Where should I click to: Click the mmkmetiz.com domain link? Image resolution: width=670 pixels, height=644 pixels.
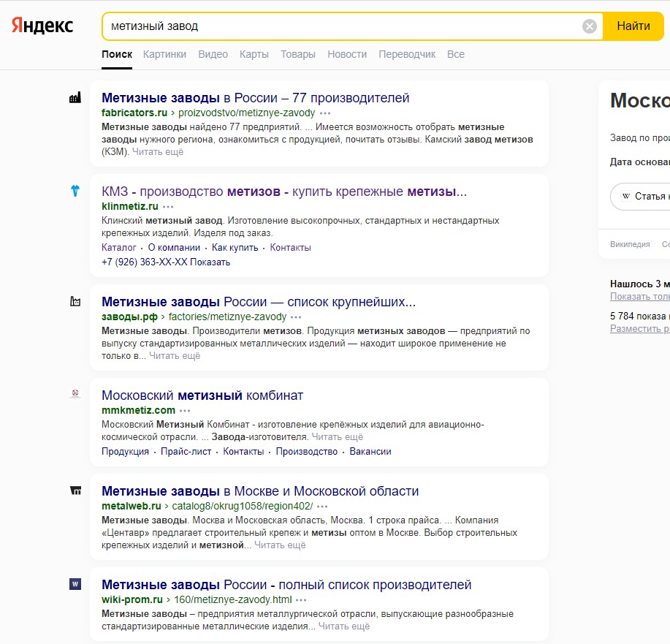138,411
